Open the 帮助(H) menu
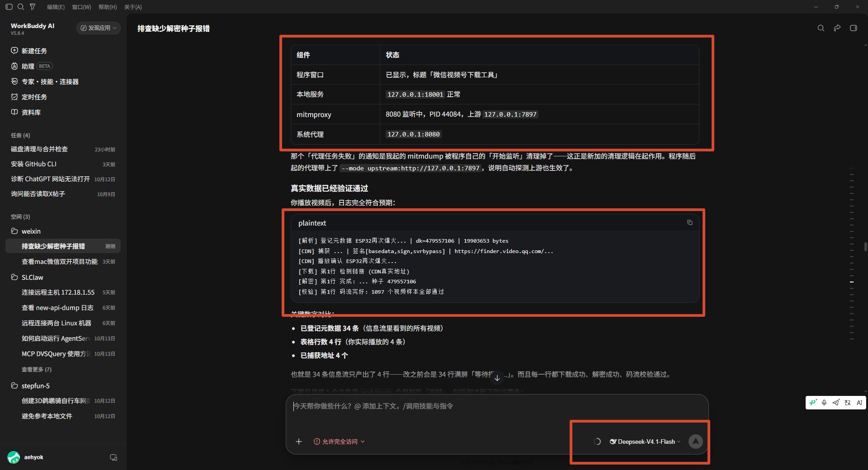The width and height of the screenshot is (868, 470). 108,7
